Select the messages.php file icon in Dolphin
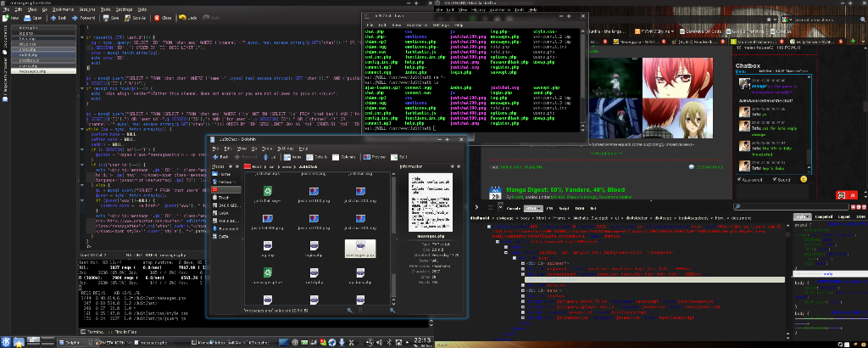The image size is (868, 348). (x=359, y=248)
